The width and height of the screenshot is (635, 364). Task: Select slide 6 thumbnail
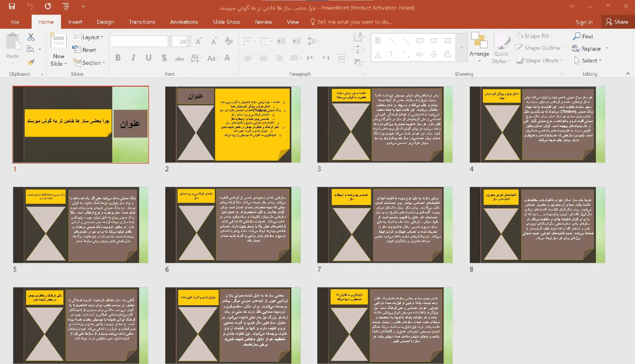pyautogui.click(x=233, y=225)
